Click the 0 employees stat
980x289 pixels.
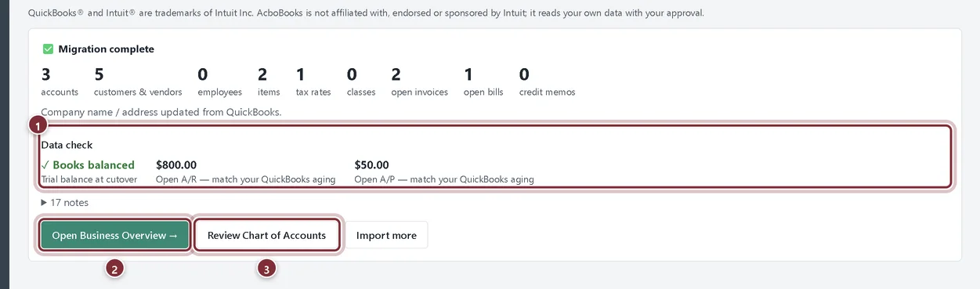coord(219,82)
